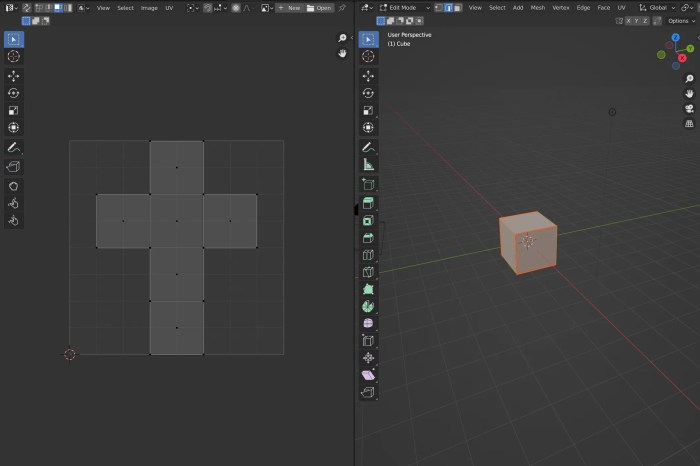
Task: Open the Face menu
Action: click(604, 8)
